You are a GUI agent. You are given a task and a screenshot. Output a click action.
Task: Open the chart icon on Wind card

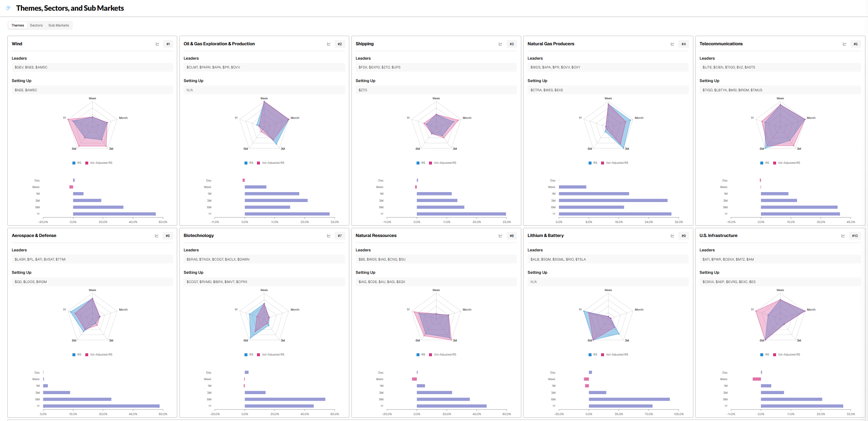(157, 44)
